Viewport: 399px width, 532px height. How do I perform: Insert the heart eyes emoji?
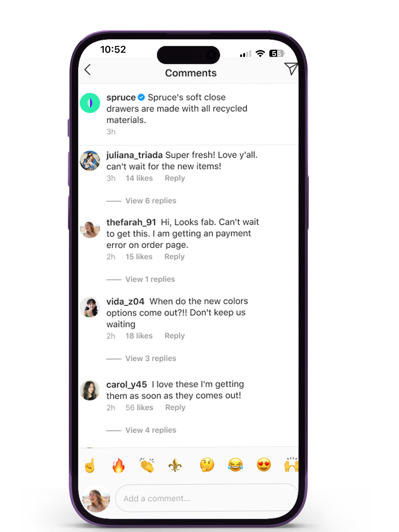pyautogui.click(x=264, y=465)
